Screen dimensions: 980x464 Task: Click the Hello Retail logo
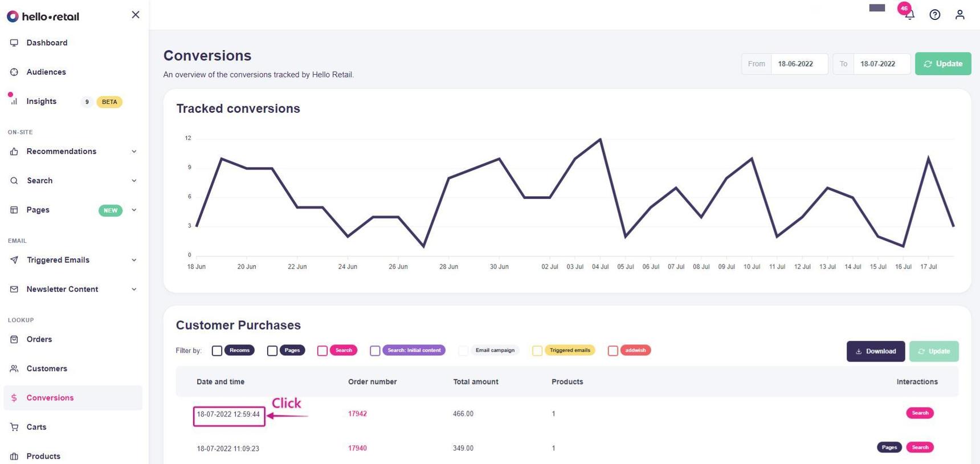(x=43, y=17)
